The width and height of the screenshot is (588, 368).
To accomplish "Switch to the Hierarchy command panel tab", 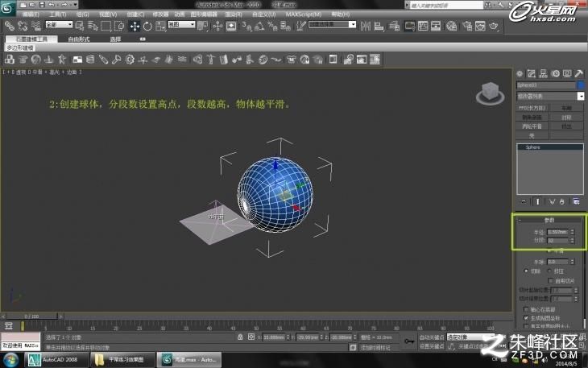I will [543, 73].
